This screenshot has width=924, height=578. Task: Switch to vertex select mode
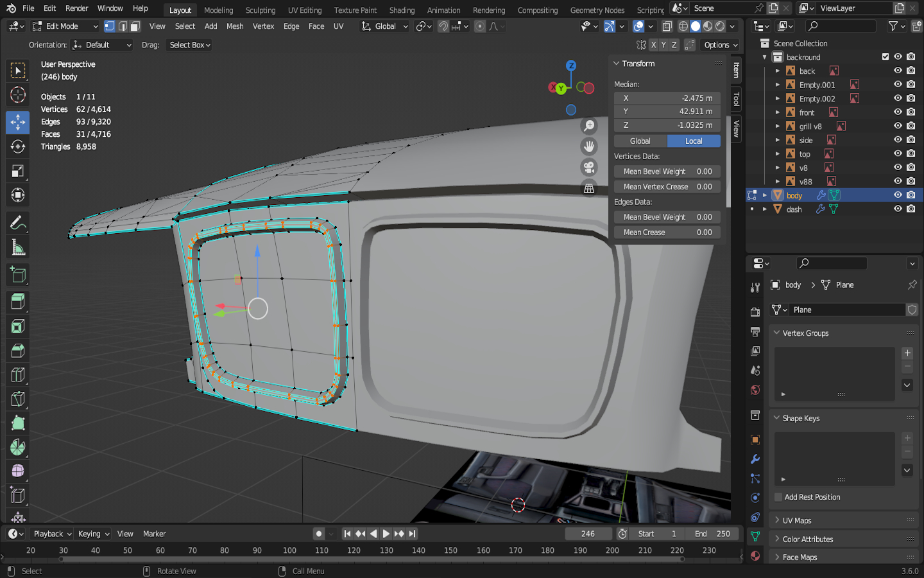coord(110,26)
